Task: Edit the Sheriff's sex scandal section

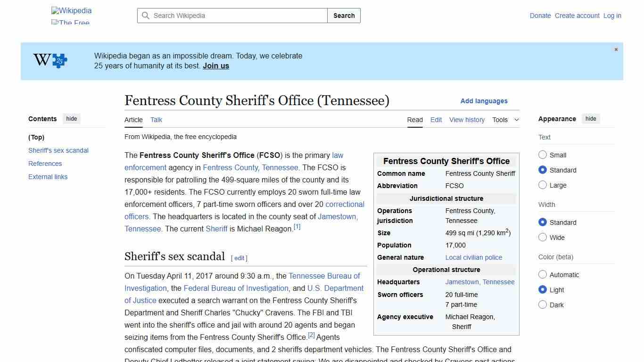Action: tap(239, 258)
